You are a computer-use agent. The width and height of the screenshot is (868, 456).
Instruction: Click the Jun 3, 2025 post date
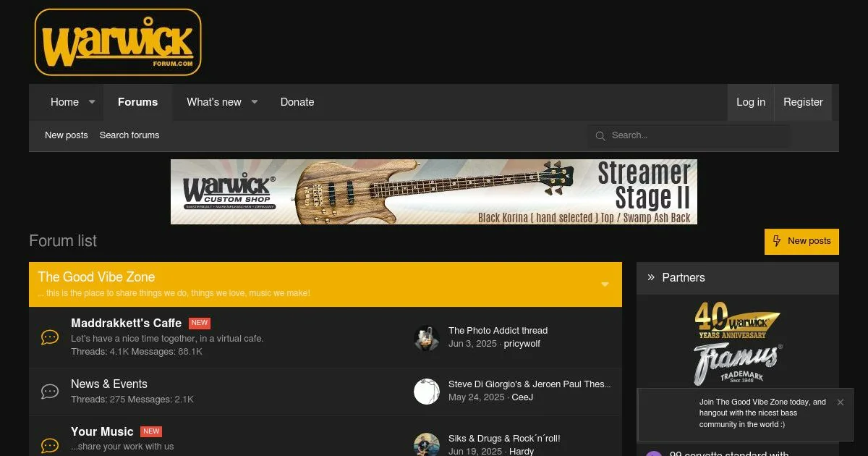472,344
